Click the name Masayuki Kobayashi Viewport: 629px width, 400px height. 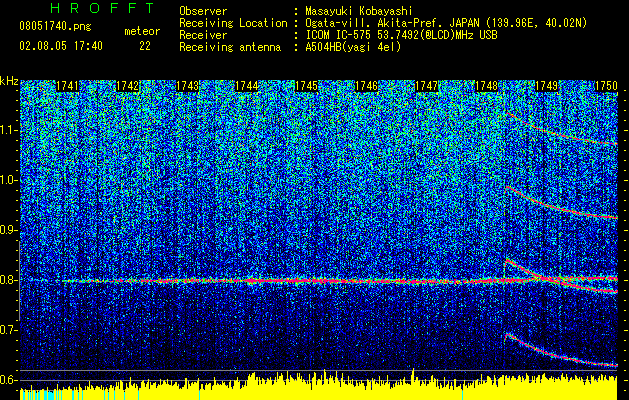coord(359,11)
